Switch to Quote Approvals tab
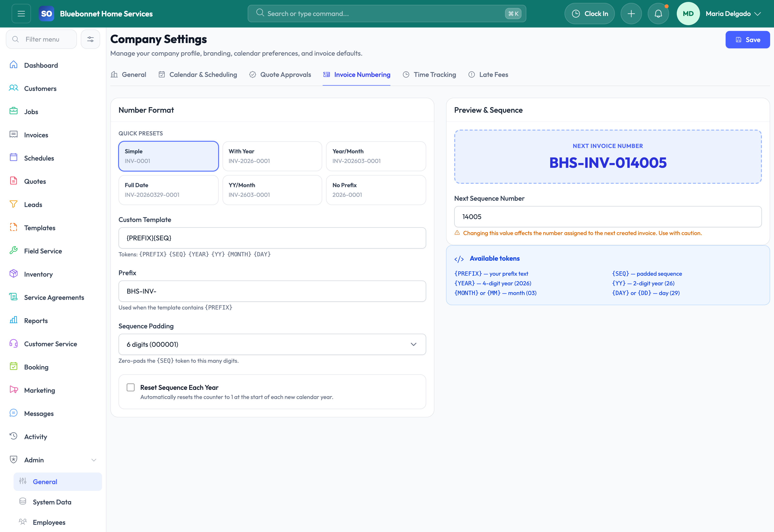This screenshot has width=774, height=532. [280, 75]
